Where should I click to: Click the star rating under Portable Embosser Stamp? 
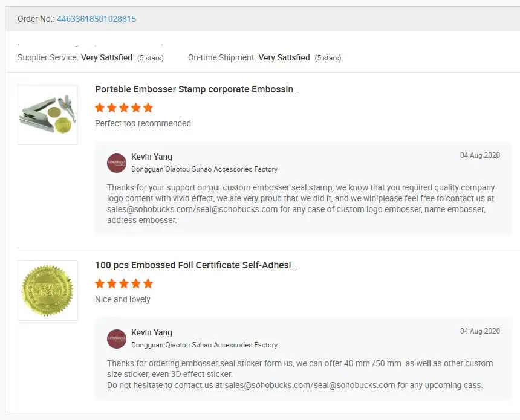click(x=124, y=108)
